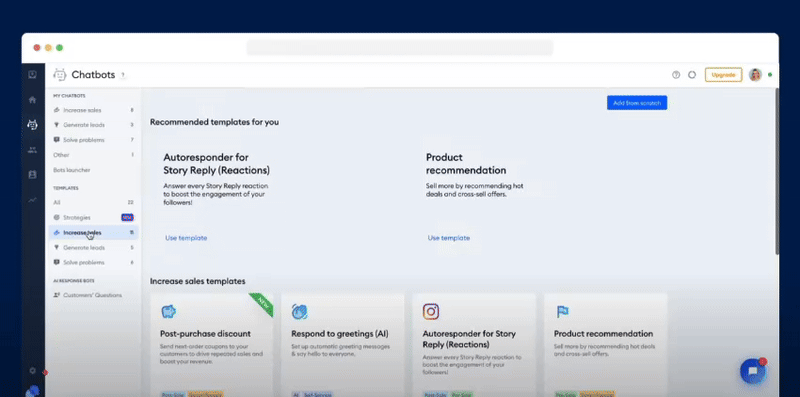This screenshot has width=800, height=397.
Task: Open Autoresponder for Story Reply card in grid
Action: (x=474, y=345)
